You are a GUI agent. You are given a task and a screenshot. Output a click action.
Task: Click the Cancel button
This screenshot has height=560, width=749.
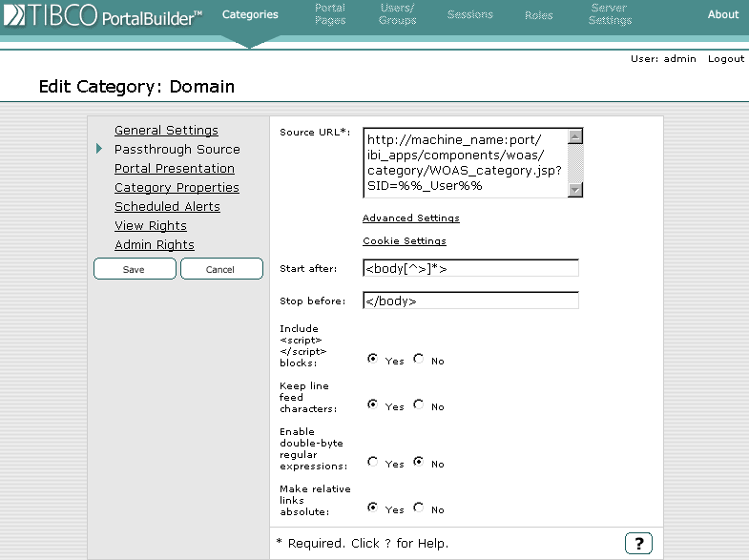(x=220, y=269)
